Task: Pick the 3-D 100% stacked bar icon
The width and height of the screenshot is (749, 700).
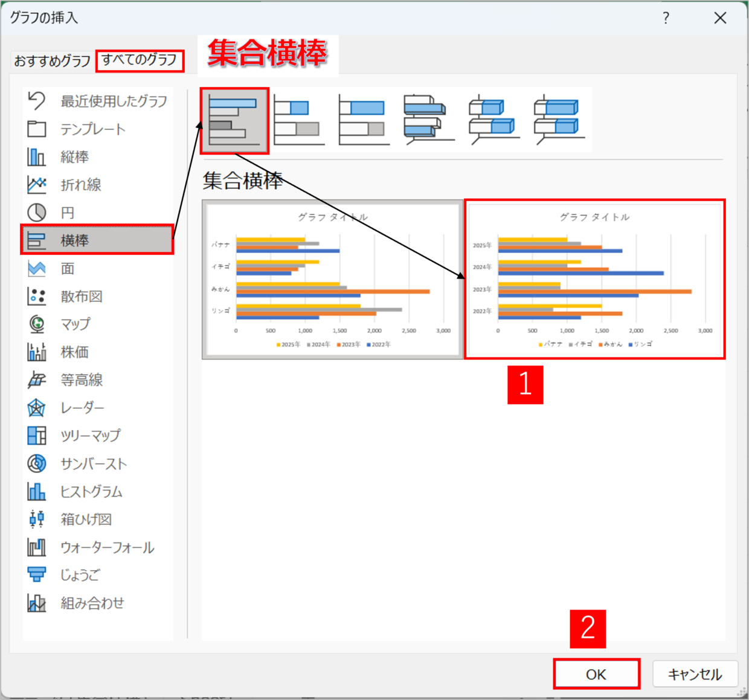Action: point(559,121)
